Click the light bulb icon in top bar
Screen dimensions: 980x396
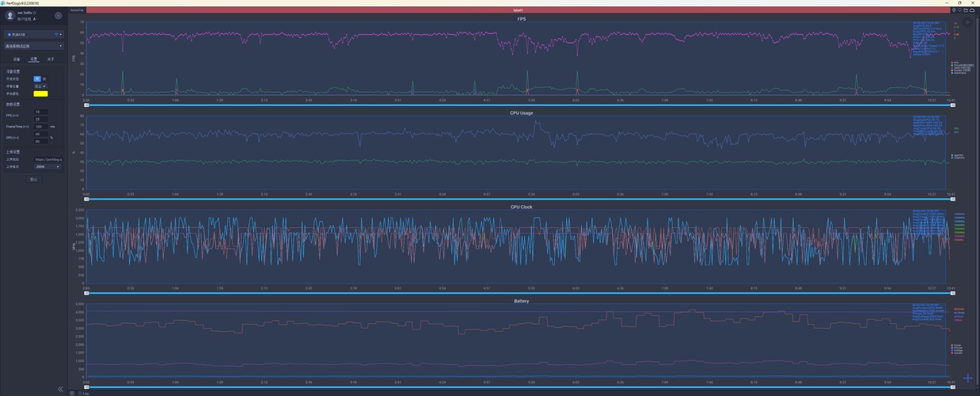(959, 10)
